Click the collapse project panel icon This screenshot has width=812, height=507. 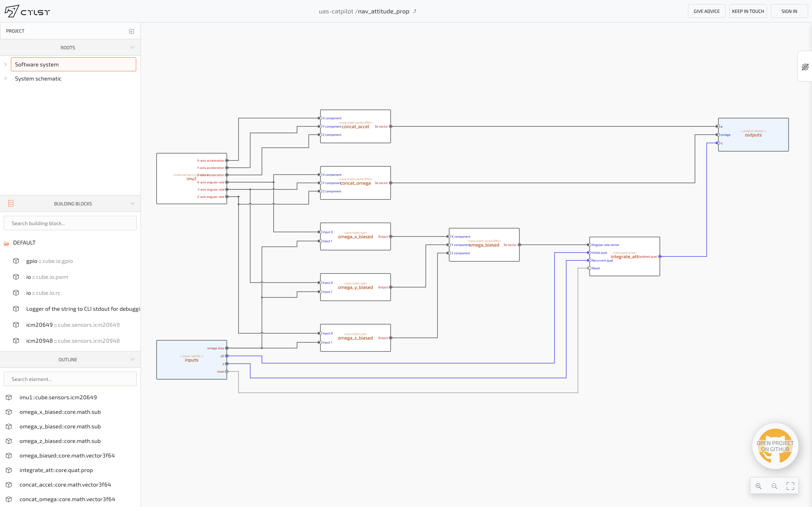(132, 31)
